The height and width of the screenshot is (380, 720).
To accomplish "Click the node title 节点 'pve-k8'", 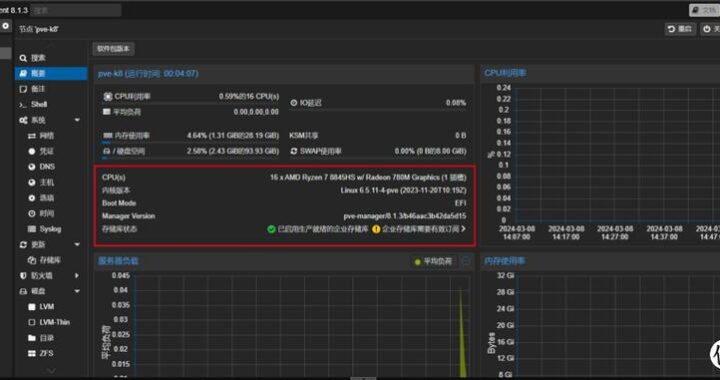I will pyautogui.click(x=39, y=29).
